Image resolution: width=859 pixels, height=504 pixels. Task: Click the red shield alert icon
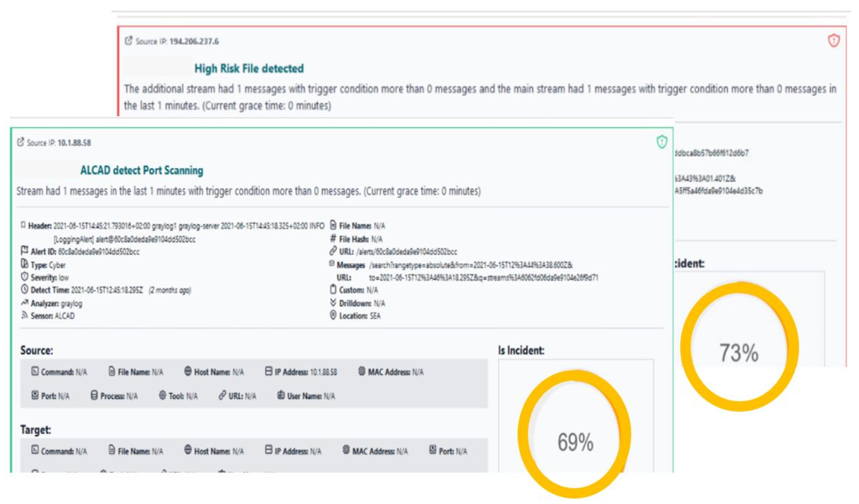pyautogui.click(x=834, y=41)
